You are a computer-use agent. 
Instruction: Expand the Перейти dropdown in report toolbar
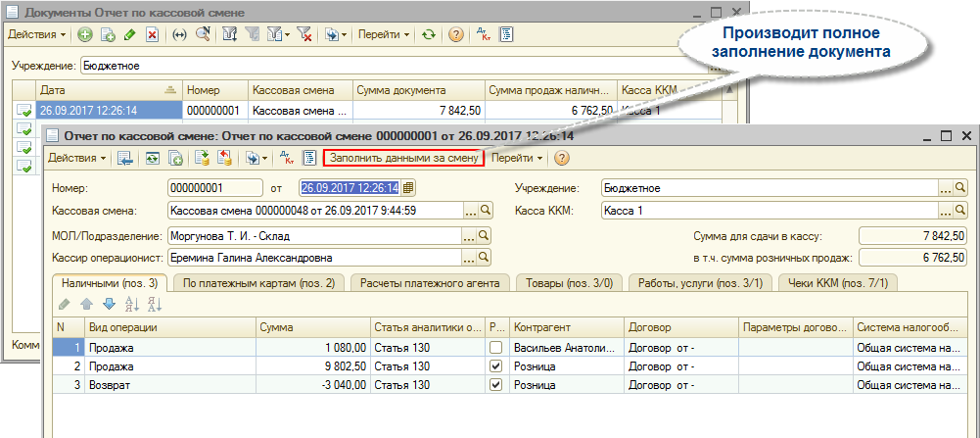point(518,157)
